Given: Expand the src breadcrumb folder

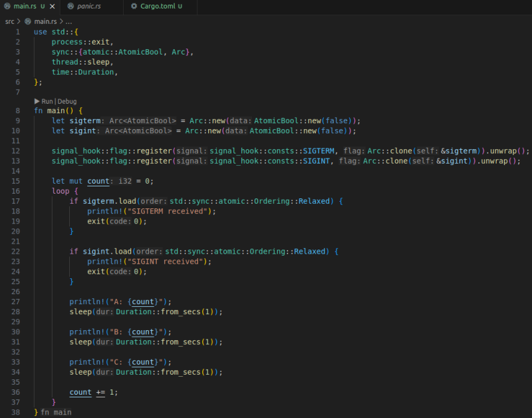Looking at the screenshot, I should [9, 21].
